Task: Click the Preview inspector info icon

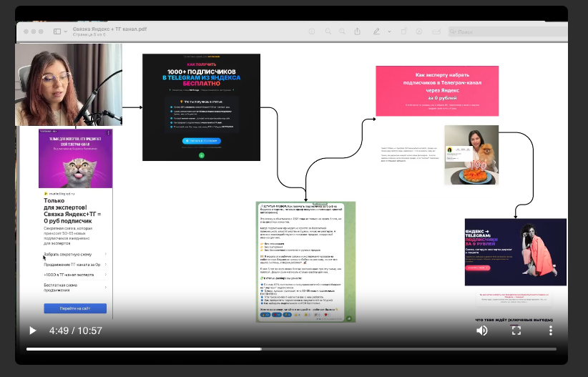Action: point(312,31)
